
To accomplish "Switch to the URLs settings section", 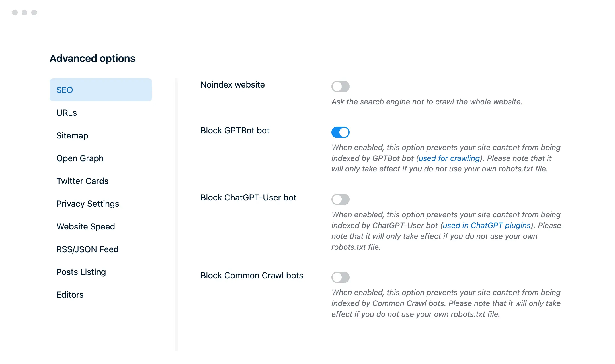I will [67, 113].
